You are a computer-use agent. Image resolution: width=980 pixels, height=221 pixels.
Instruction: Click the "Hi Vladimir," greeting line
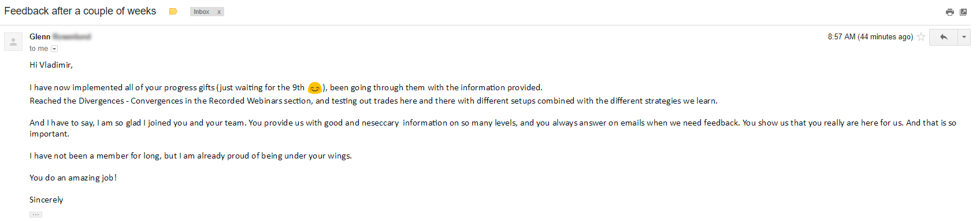[51, 65]
